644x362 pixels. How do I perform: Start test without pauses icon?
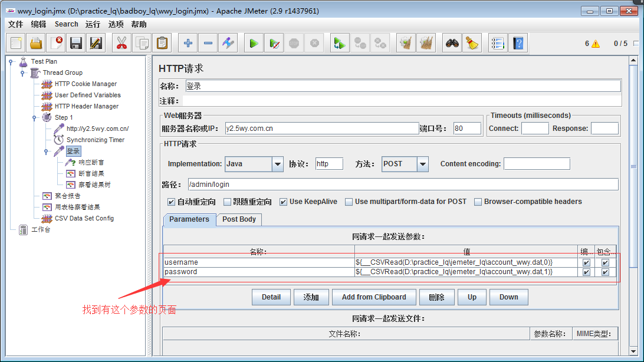274,43
